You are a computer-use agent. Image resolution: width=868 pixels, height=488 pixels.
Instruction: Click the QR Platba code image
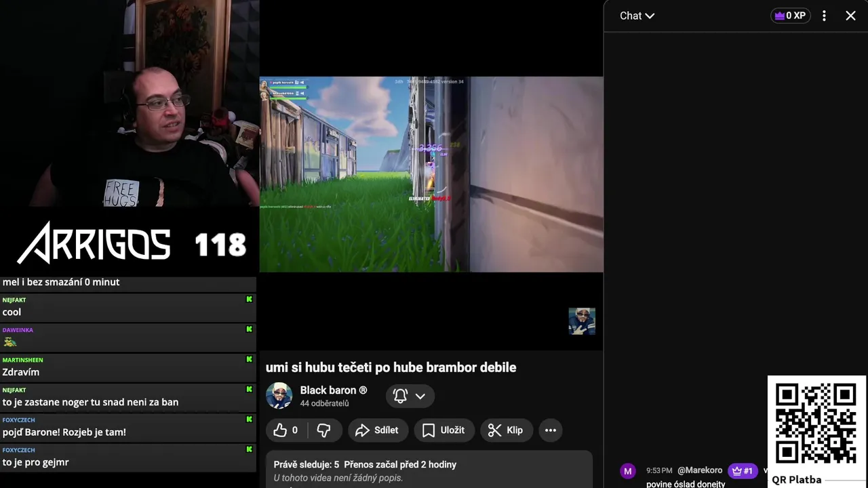click(816, 424)
